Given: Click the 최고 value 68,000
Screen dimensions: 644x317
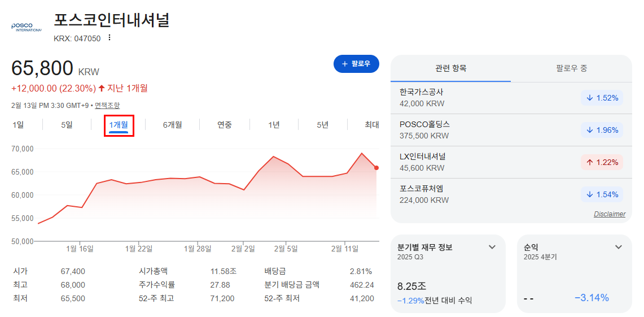Looking at the screenshot, I should pos(73,285).
